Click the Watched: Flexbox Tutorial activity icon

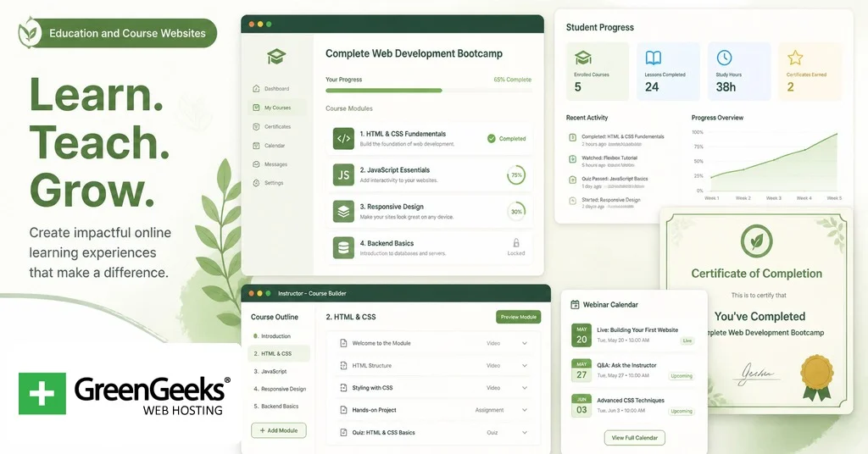572,159
